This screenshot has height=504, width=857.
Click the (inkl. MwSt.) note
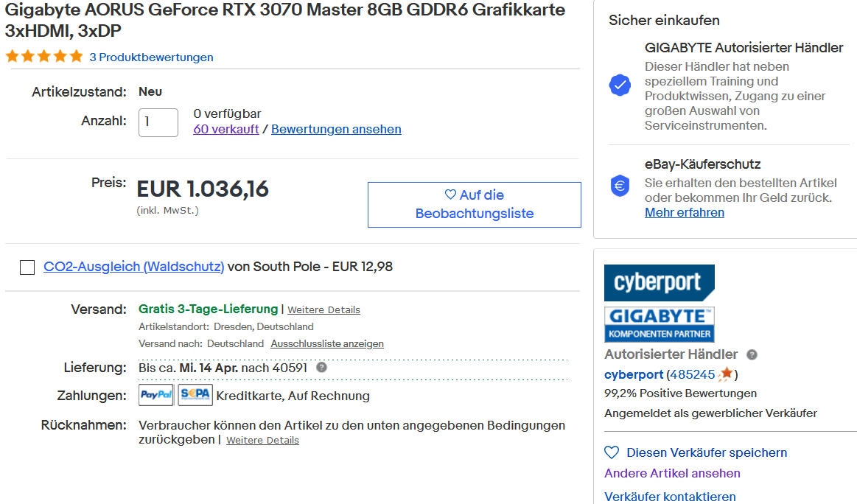168,211
